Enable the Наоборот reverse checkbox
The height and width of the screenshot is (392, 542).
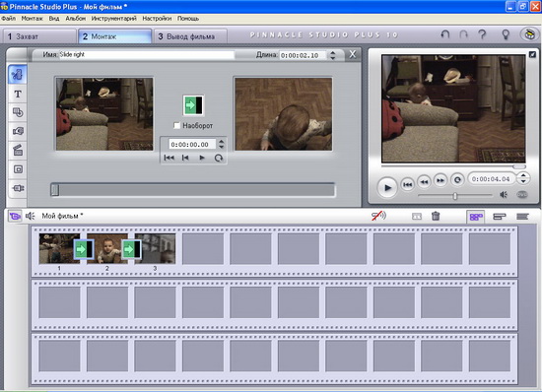[x=176, y=125]
